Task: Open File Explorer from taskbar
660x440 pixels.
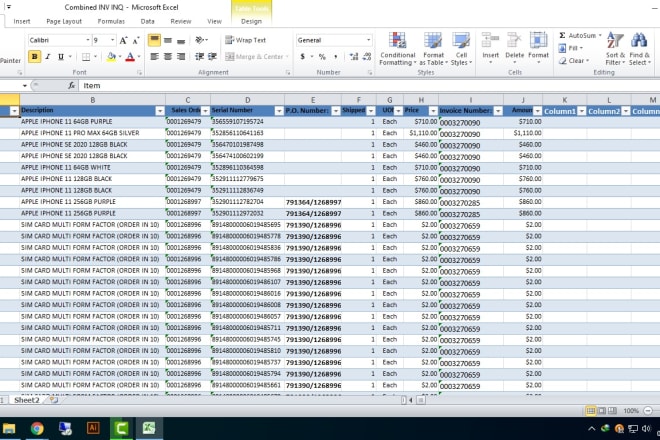Action: pos(9,429)
